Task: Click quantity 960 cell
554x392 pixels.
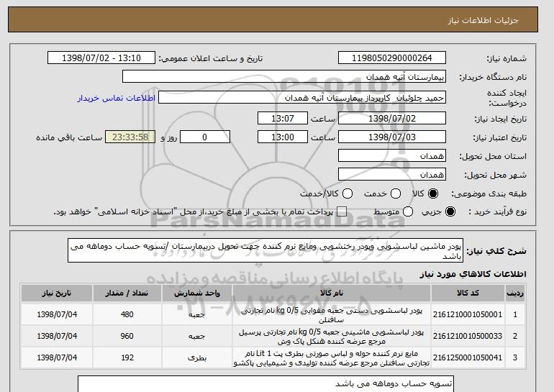Action: 127,336
